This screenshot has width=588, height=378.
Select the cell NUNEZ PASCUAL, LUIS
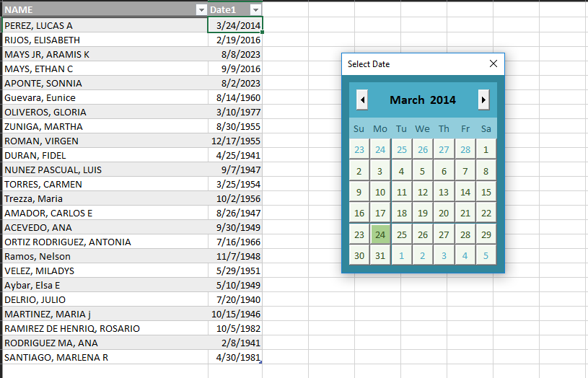pyautogui.click(x=105, y=170)
